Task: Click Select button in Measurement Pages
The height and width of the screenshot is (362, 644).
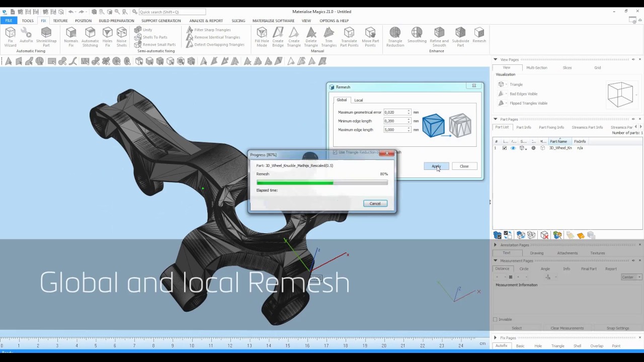Action: tap(517, 328)
